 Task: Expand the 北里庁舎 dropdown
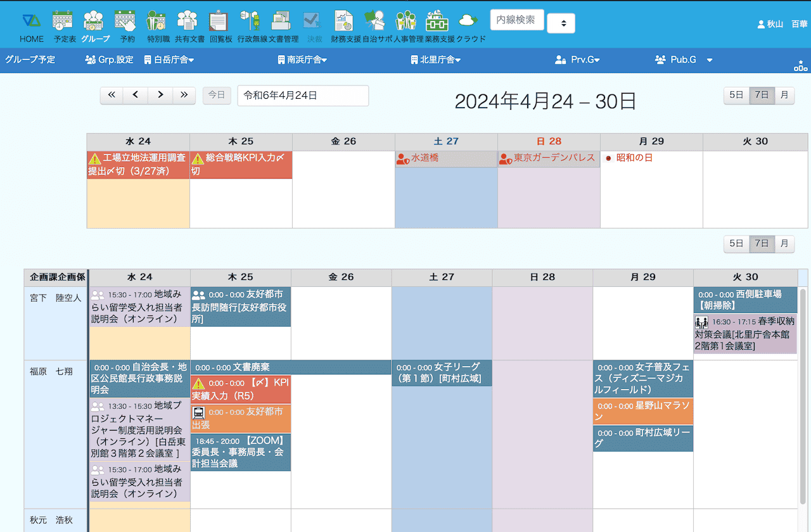point(435,60)
